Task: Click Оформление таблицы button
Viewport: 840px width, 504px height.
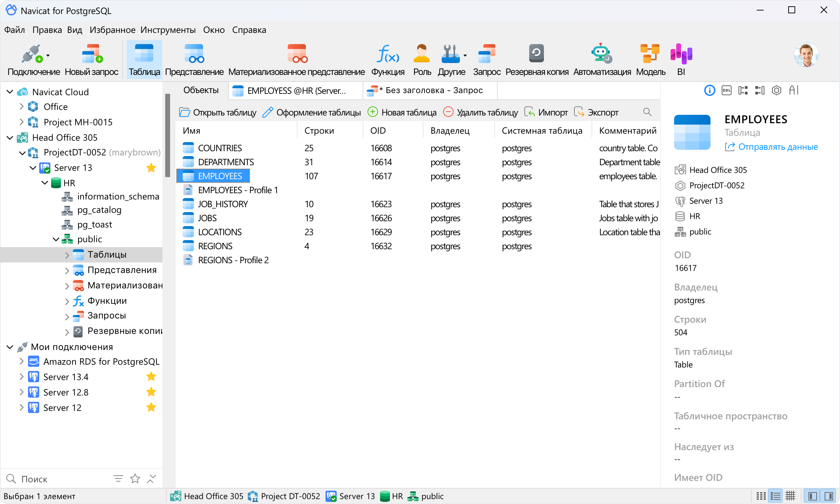Action: [311, 112]
